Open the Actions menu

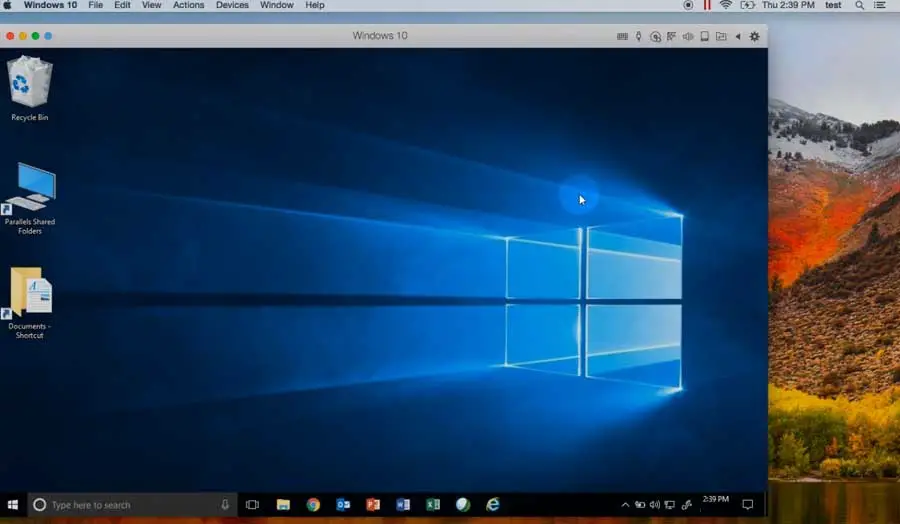pyautogui.click(x=188, y=5)
